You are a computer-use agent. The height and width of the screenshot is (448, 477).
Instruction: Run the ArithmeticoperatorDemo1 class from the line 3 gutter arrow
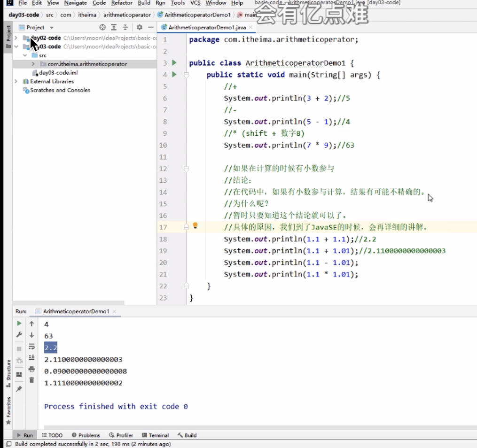tap(174, 62)
